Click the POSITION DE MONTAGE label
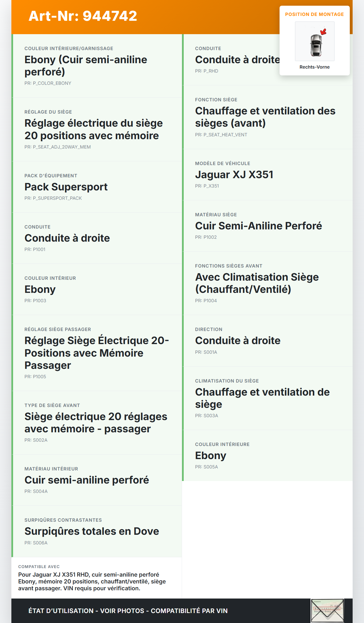This screenshot has height=623, width=364. pos(314,14)
